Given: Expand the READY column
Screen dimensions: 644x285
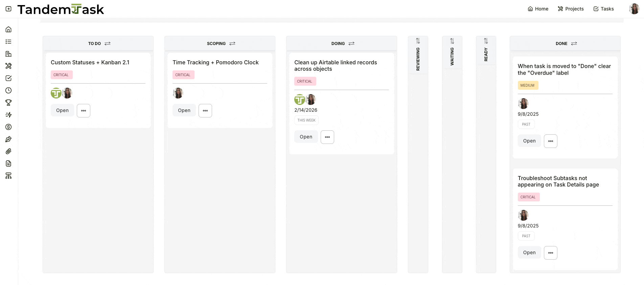Looking at the screenshot, I should tap(486, 41).
